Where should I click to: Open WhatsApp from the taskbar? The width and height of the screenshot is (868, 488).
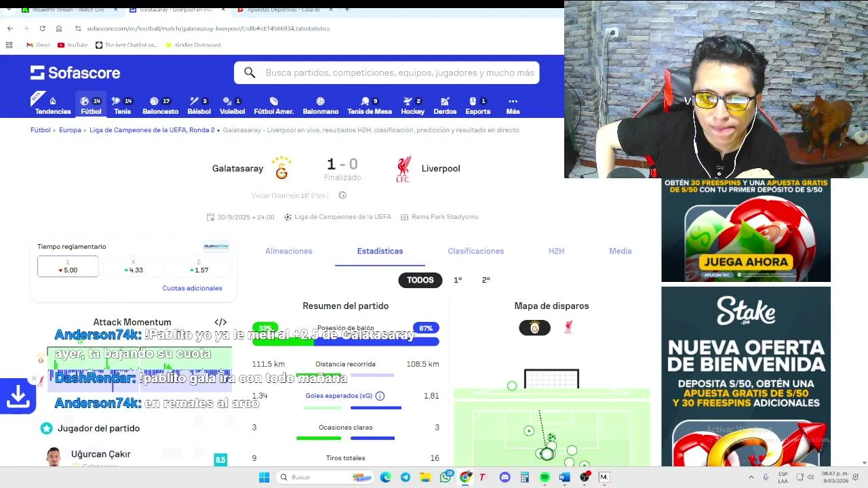(x=445, y=477)
